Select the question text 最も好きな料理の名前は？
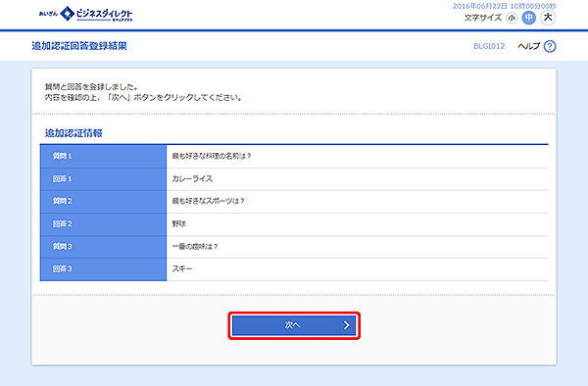The image size is (588, 386). pos(212,156)
